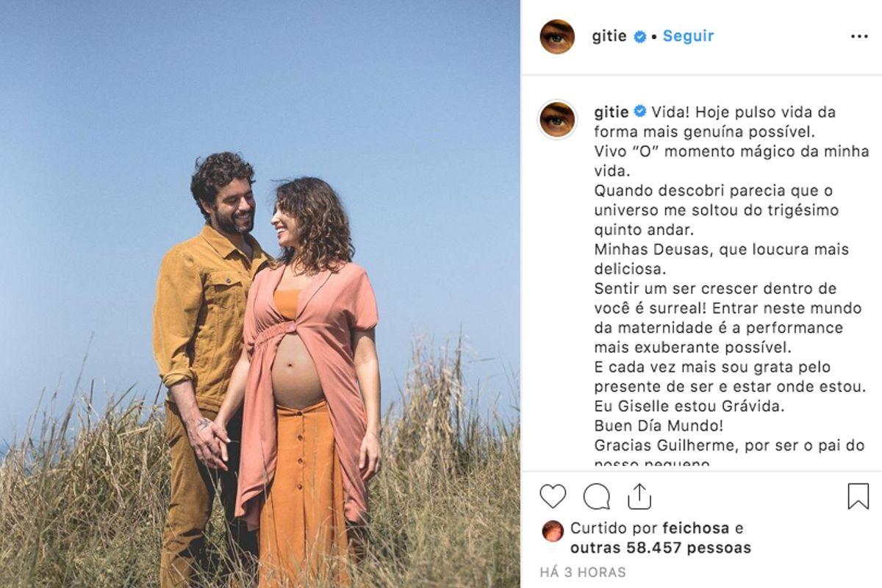Click the truncated last line of the caption

pos(652,465)
